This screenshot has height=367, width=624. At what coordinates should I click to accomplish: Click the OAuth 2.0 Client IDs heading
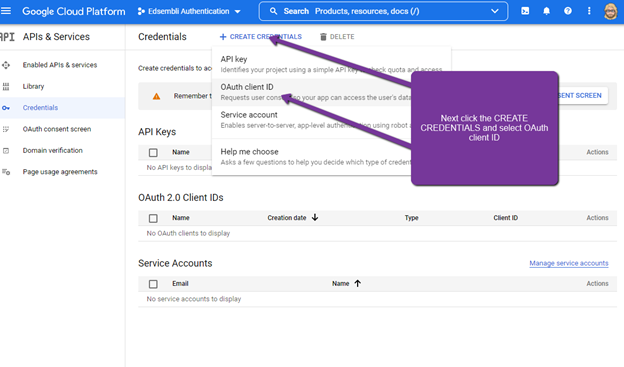[181, 197]
